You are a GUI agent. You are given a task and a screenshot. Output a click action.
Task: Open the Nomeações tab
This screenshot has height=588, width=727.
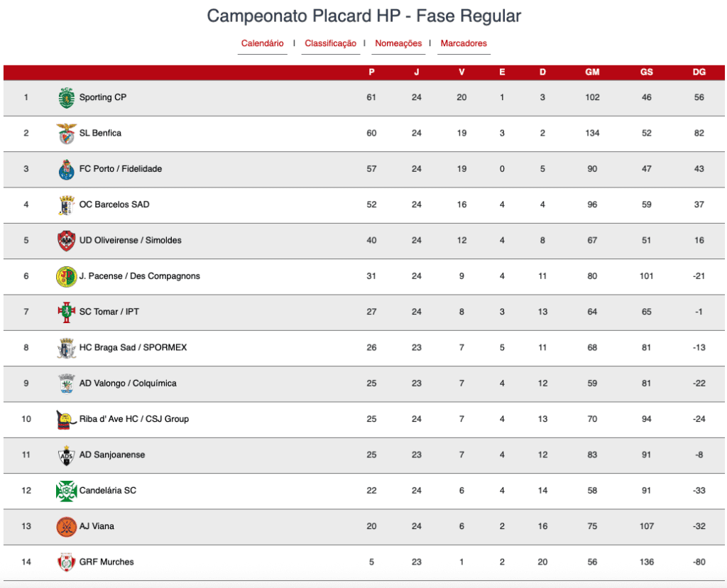point(398,43)
